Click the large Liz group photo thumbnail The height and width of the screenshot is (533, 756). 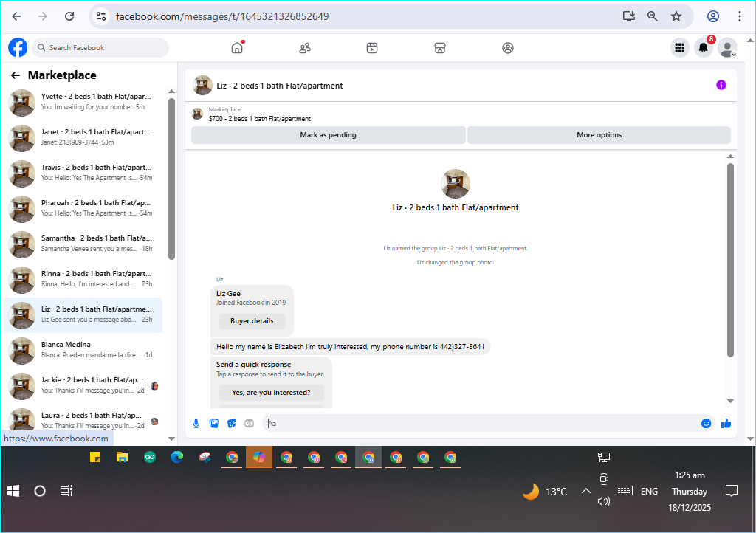click(x=455, y=184)
